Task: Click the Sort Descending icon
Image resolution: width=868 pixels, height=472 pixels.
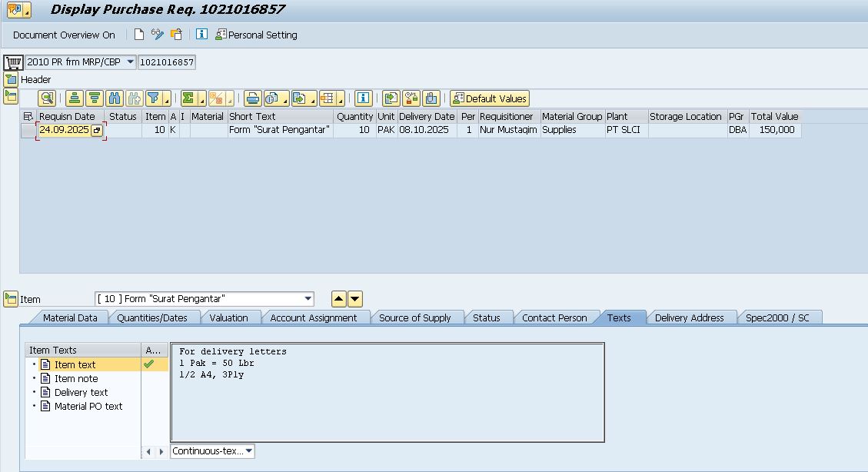Action: [x=94, y=98]
